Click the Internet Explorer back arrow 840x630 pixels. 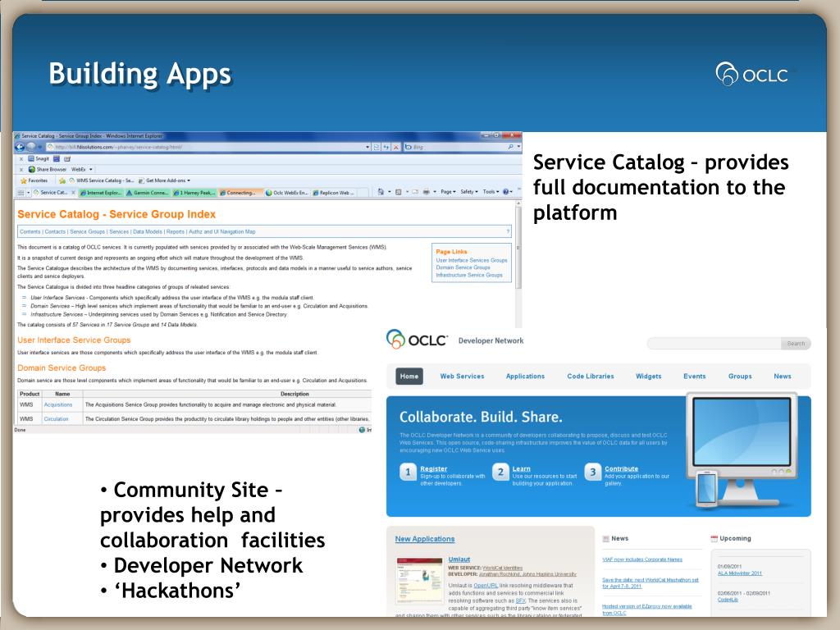20,147
